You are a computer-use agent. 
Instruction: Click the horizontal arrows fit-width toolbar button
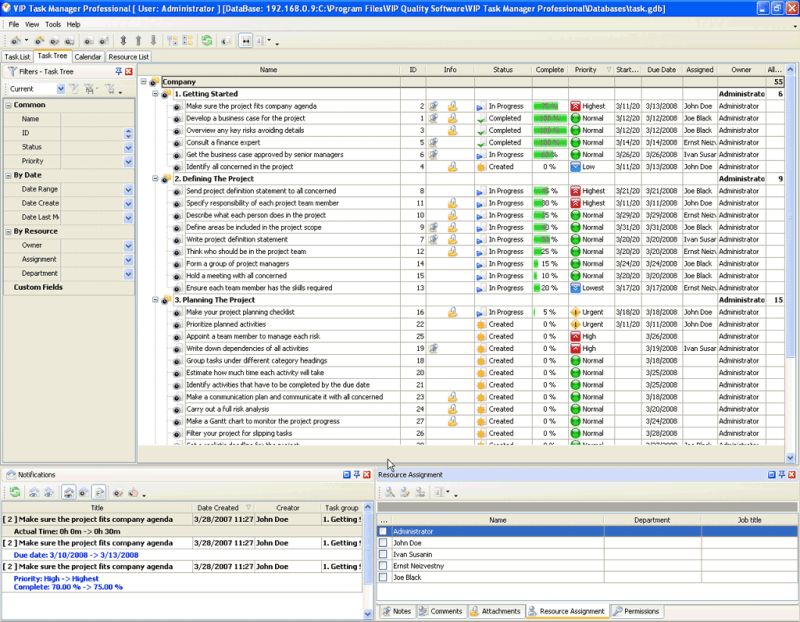coord(246,41)
